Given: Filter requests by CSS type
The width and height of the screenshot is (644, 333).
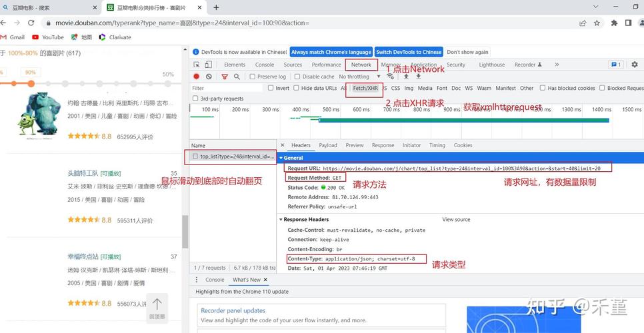Looking at the screenshot, I should (395, 88).
